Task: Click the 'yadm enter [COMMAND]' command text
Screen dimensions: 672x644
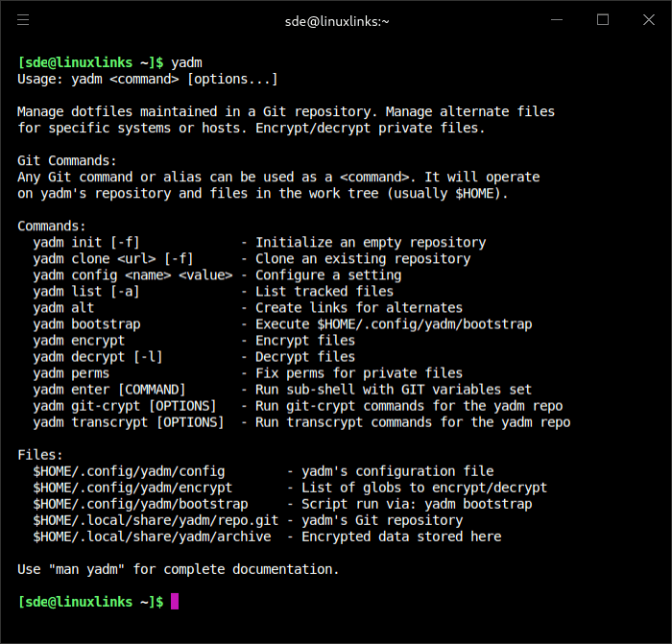Action: [109, 390]
